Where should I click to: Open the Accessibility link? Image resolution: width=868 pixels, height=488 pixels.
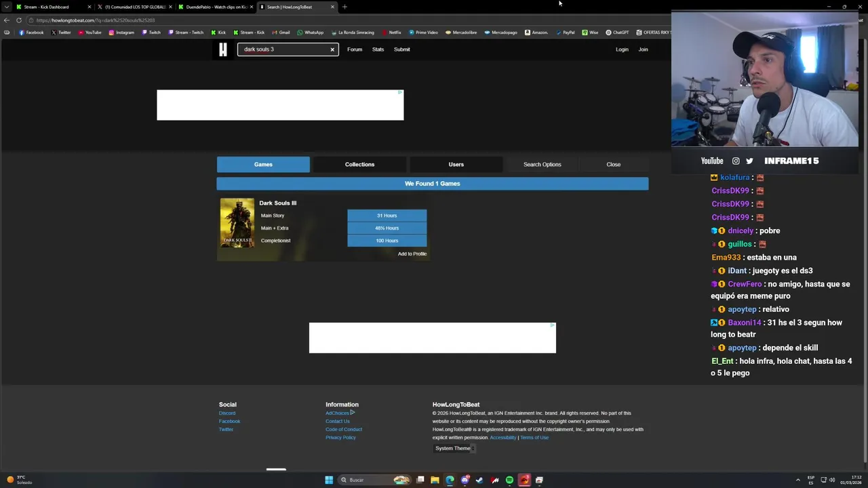point(503,437)
